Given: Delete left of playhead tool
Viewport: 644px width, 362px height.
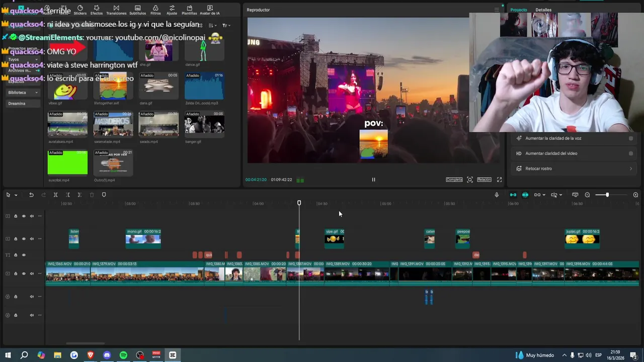Looking at the screenshot, I should [x=67, y=195].
